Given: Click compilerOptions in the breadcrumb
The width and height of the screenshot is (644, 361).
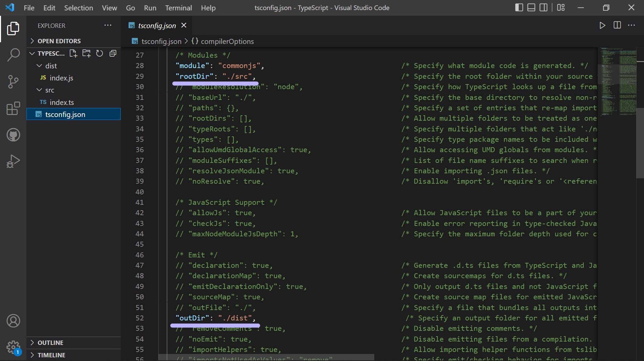Looking at the screenshot, I should (x=227, y=41).
